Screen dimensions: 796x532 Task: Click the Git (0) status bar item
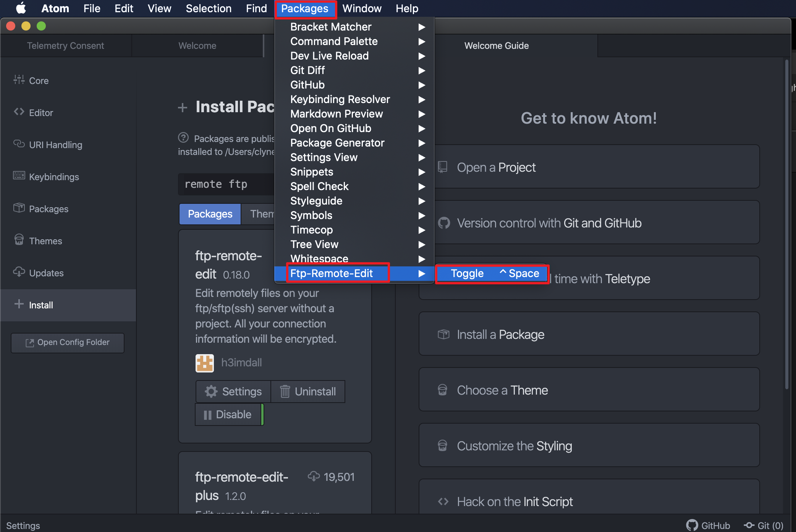click(764, 526)
